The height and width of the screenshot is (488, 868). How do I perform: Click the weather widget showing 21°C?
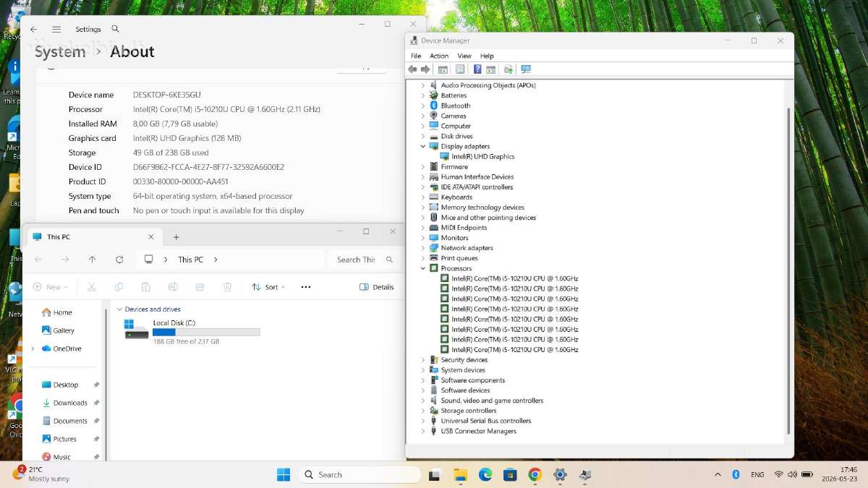(x=41, y=474)
